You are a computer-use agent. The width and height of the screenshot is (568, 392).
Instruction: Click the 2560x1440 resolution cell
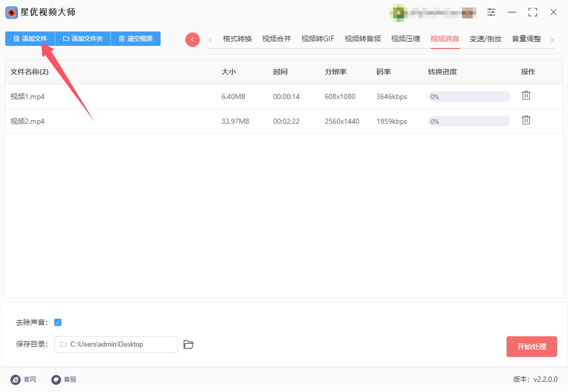pos(342,121)
